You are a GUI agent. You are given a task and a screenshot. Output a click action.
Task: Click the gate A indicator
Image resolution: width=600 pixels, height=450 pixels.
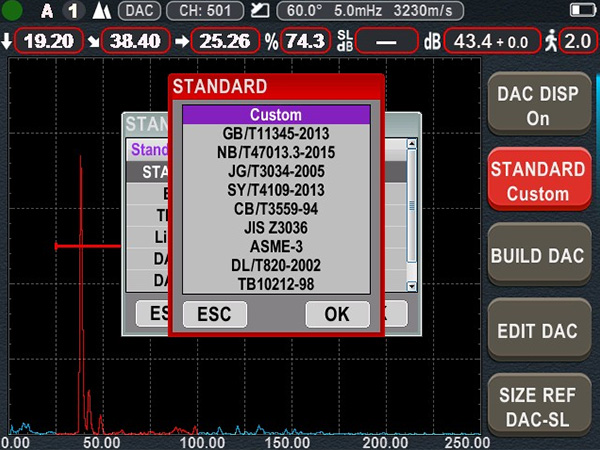coord(47,11)
